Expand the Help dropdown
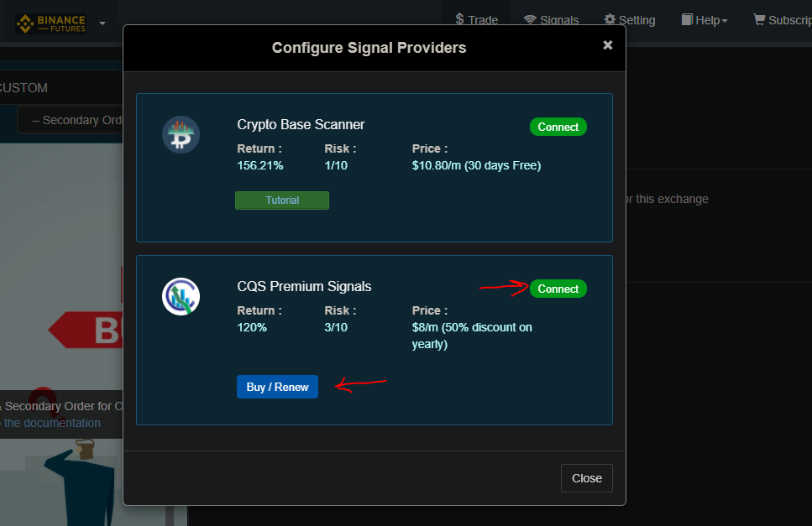The height and width of the screenshot is (526, 812). tap(705, 20)
